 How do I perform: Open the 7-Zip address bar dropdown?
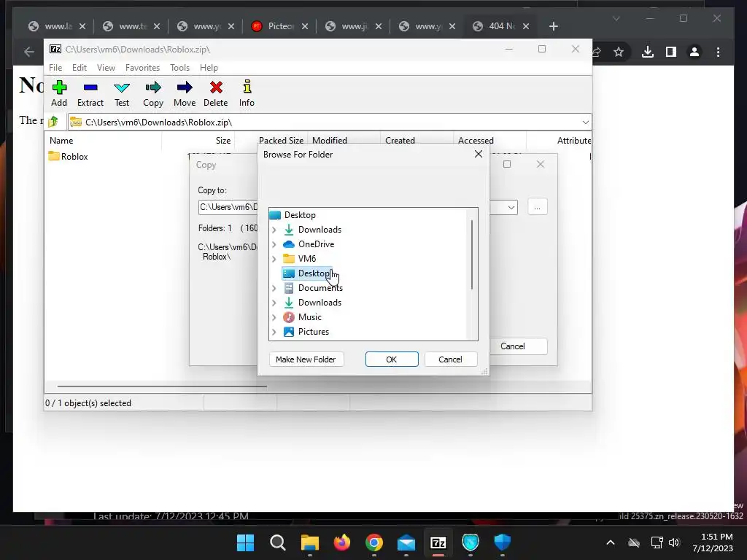[586, 122]
